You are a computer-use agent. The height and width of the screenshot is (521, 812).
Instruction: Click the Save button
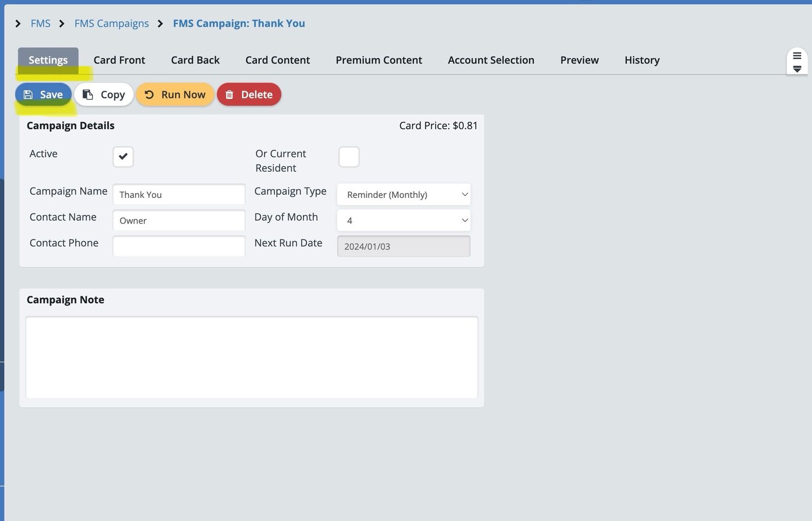[43, 95]
